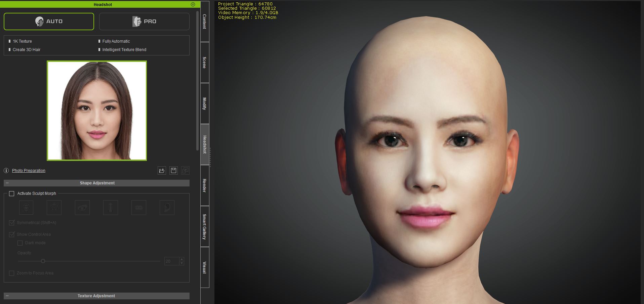Click the load image folder icon
Viewport: 644px width, 304px height.
coord(162,171)
